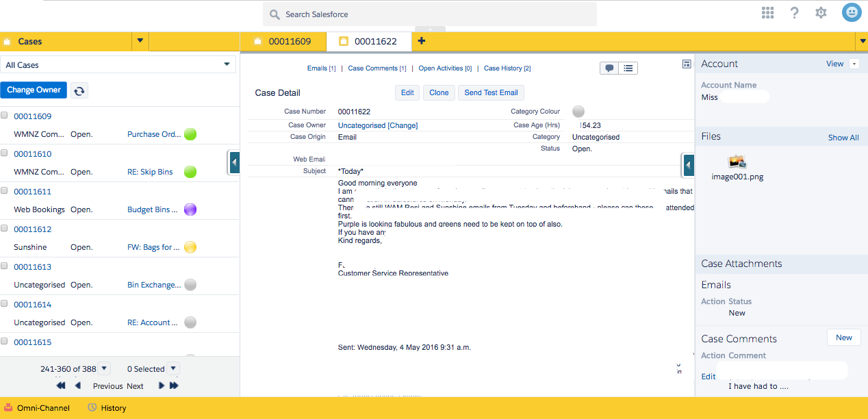Click the Send Test Email button
Screen dimensions: 868x419
[x=491, y=92]
